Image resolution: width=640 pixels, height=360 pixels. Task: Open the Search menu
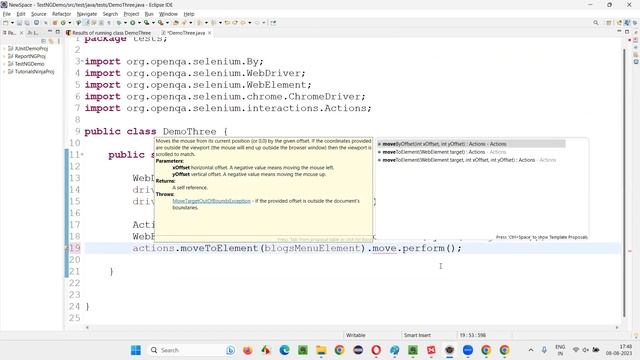110,14
